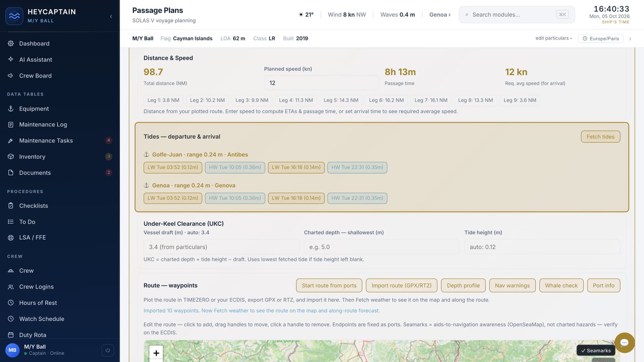Click the Planned speed input field

tap(322, 83)
